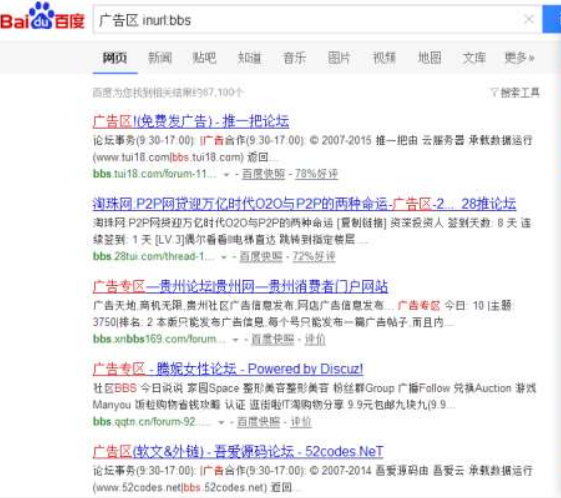Expand dropdown arrow next to bbs.tui18.com
The width and height of the screenshot is (561, 498).
(x=226, y=175)
